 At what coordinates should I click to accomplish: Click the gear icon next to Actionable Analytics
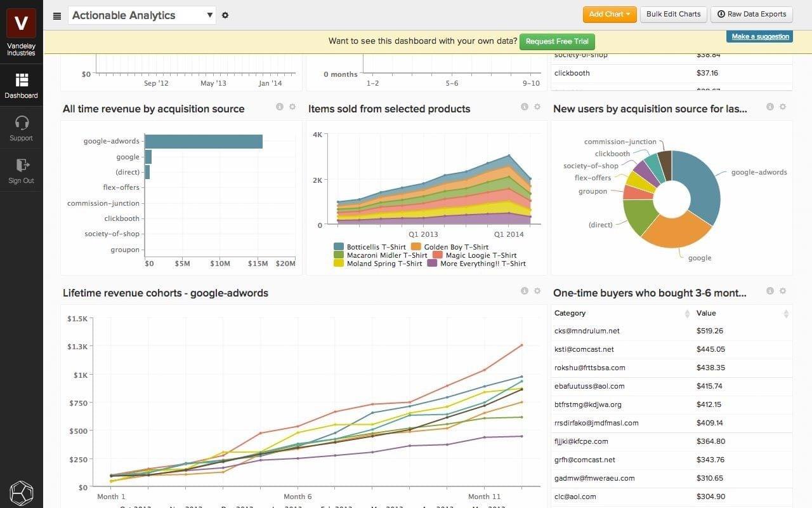point(225,15)
